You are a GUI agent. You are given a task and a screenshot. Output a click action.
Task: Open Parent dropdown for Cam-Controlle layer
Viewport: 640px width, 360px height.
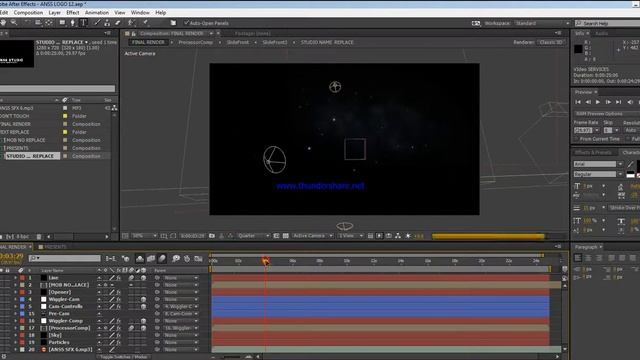click(181, 307)
